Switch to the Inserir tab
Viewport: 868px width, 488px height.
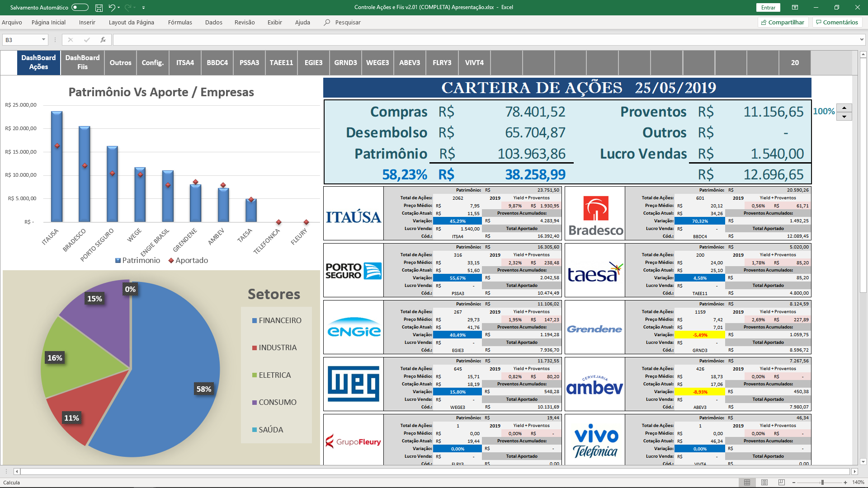pyautogui.click(x=87, y=22)
